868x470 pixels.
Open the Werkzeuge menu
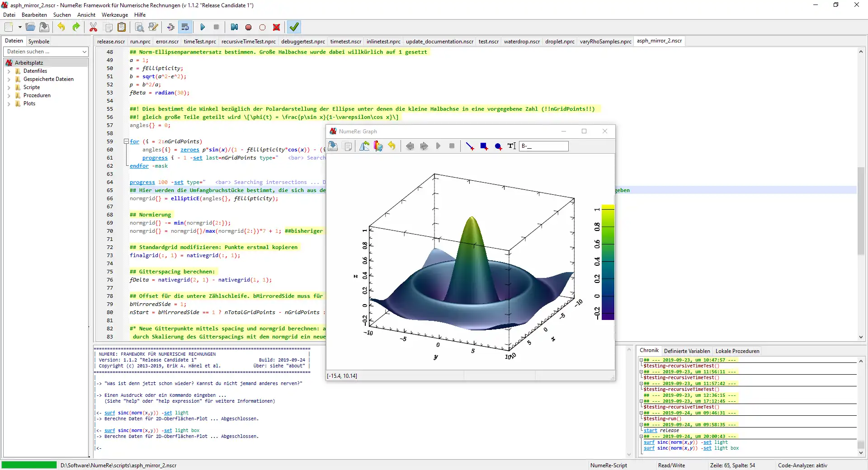115,15
